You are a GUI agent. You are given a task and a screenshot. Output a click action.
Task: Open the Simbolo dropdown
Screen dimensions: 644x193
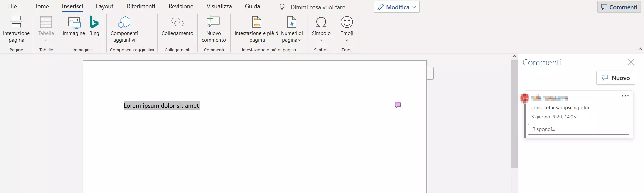click(321, 29)
